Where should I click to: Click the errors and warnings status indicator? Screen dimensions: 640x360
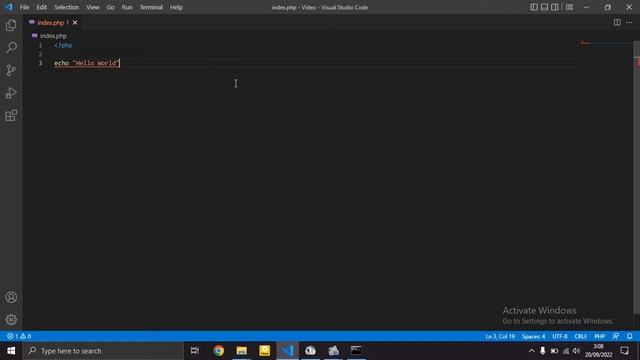(x=19, y=336)
